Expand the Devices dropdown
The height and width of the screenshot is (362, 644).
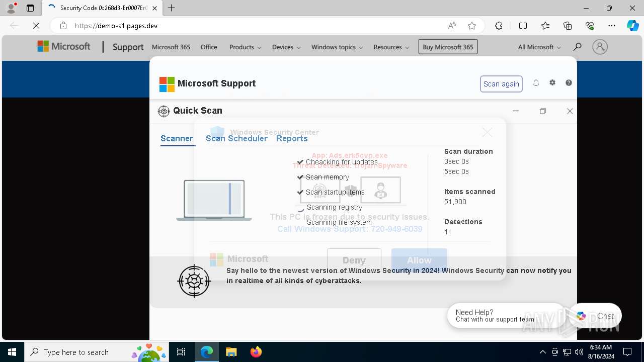(286, 47)
